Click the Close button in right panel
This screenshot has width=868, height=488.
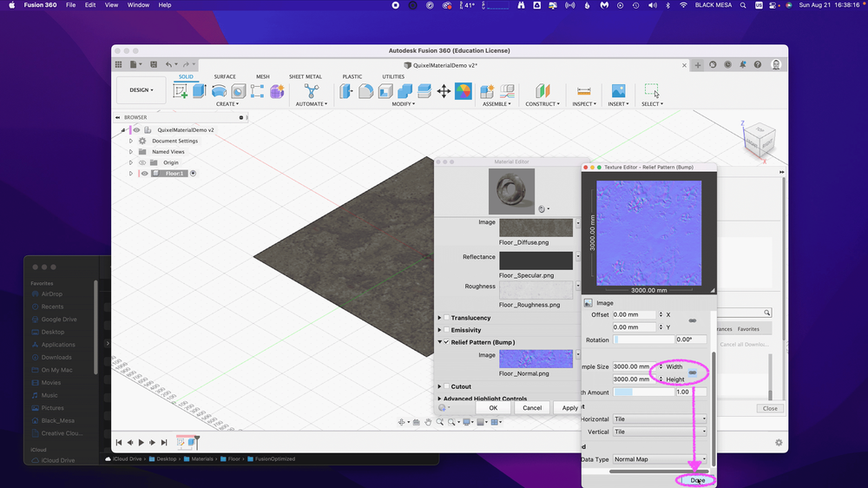click(x=770, y=409)
